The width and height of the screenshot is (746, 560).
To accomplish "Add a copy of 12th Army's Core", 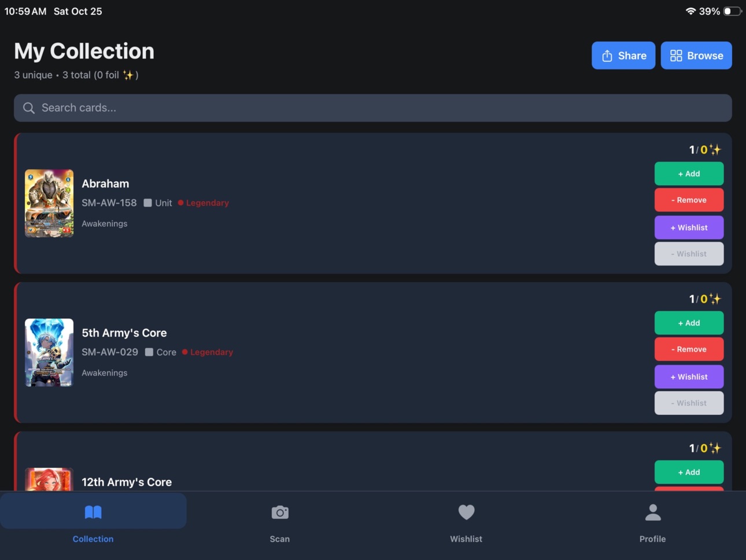I will coord(689,472).
